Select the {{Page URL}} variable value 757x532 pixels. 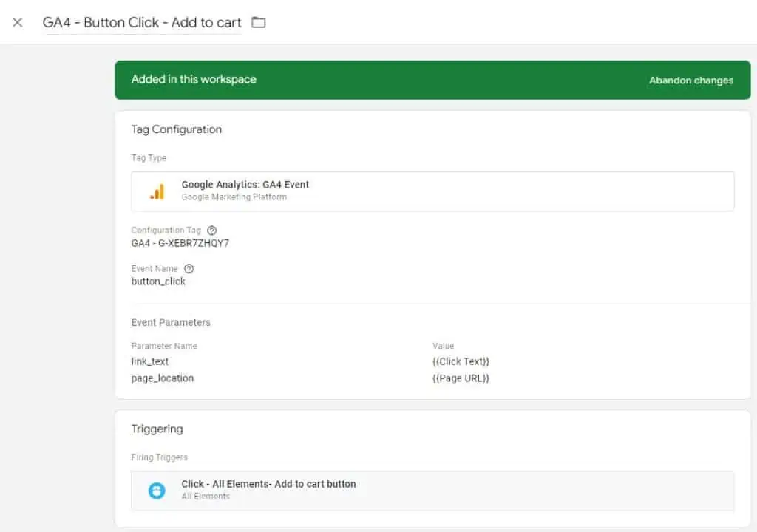coord(459,378)
